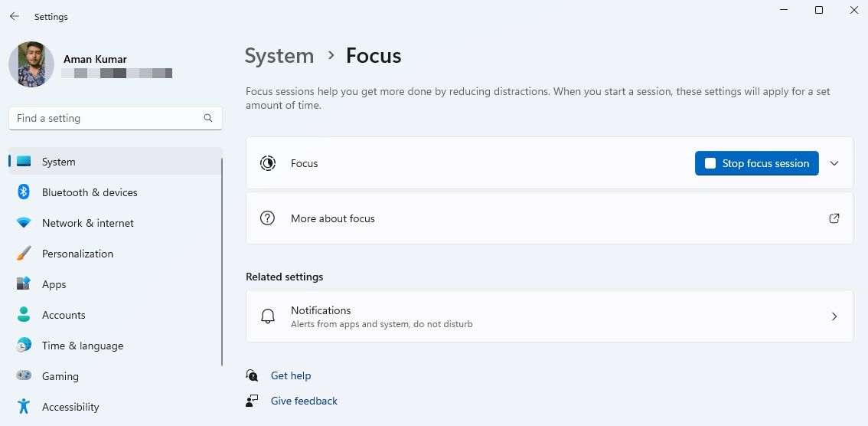Click the Aman Kumar profile picture
Image resolution: width=868 pixels, height=426 pixels.
click(31, 64)
